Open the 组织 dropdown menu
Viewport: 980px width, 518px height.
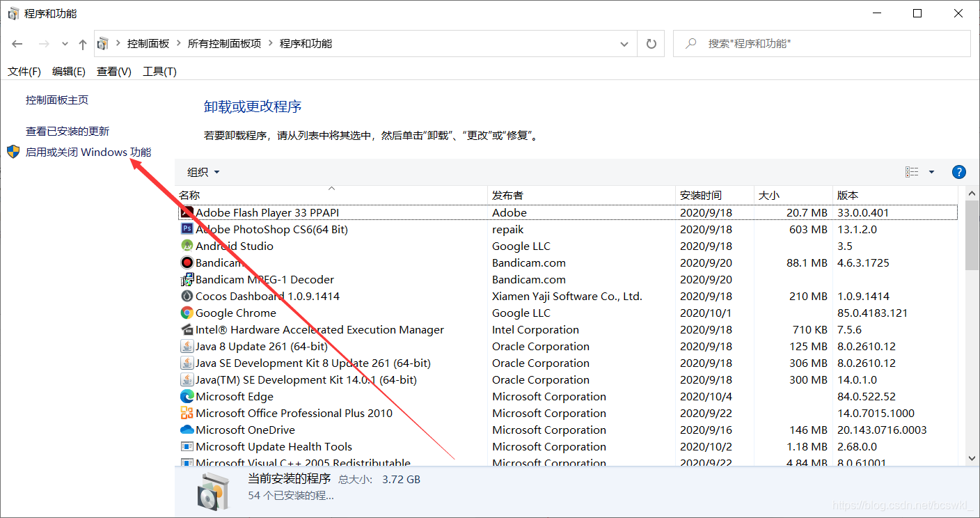pyautogui.click(x=203, y=172)
